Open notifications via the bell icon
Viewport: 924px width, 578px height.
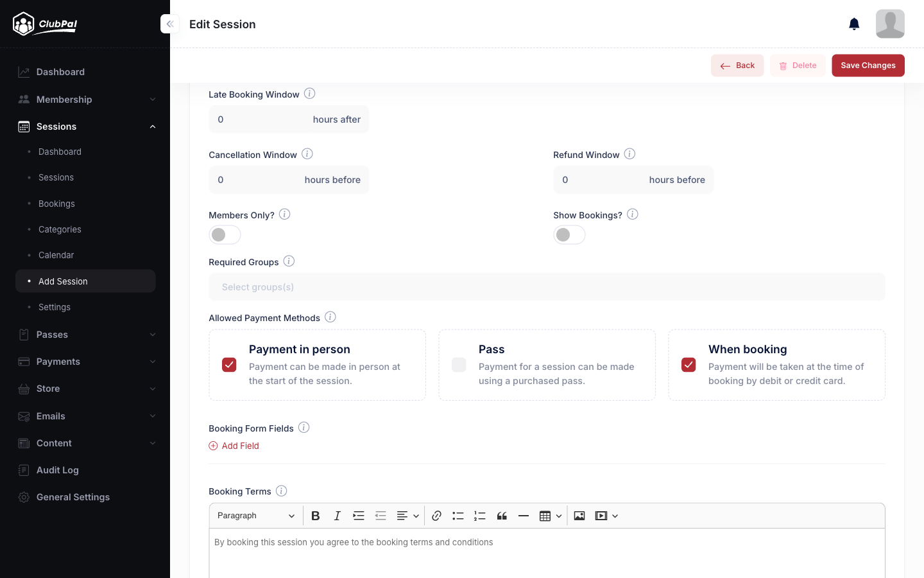[854, 24]
